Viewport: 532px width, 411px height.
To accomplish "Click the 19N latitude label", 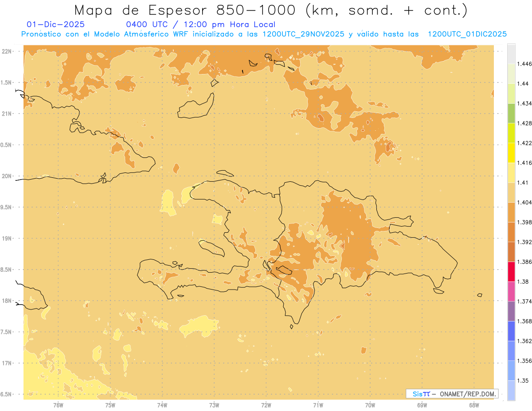I will click(7, 239).
